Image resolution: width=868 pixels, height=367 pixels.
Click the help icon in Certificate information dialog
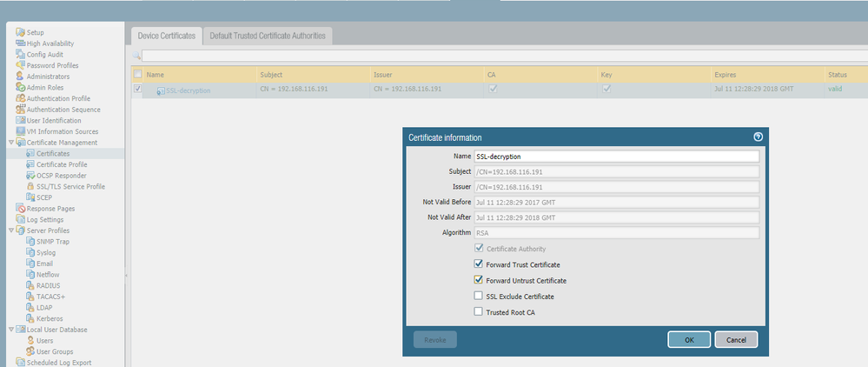pyautogui.click(x=758, y=137)
